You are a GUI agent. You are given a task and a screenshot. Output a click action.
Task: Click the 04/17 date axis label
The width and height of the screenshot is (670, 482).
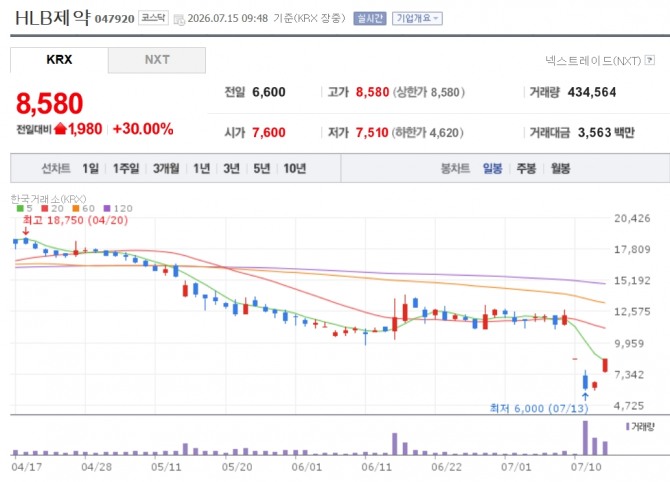(x=27, y=467)
